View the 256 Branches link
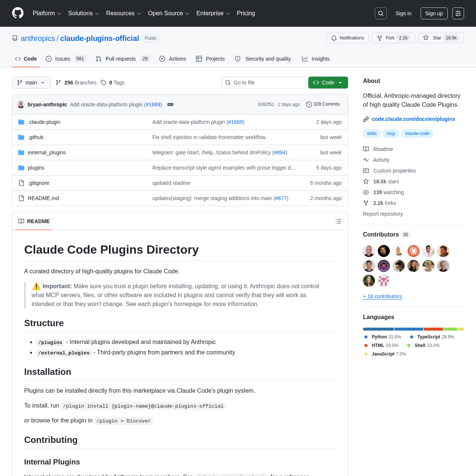The width and height of the screenshot is (476, 476). pyautogui.click(x=76, y=83)
